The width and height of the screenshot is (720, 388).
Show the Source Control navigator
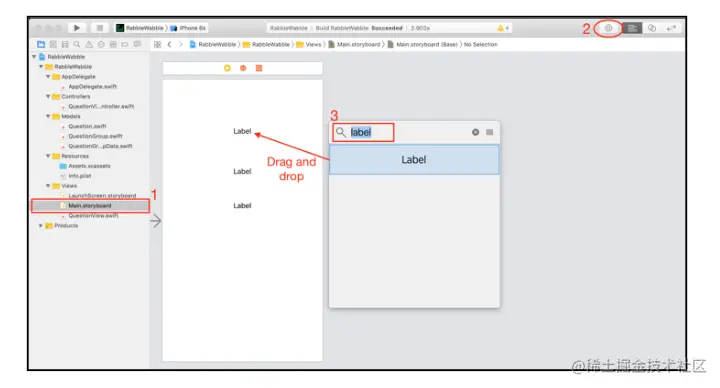[x=53, y=45]
